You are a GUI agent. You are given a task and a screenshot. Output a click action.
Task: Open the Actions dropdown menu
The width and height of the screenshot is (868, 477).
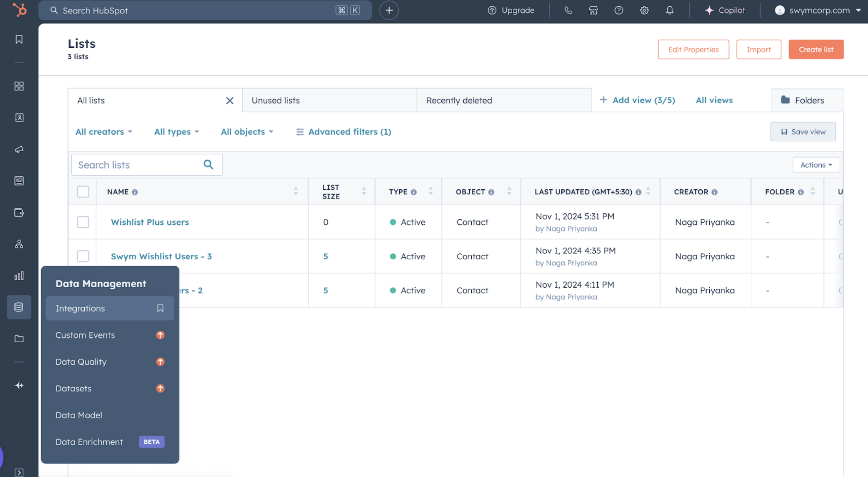coord(816,165)
